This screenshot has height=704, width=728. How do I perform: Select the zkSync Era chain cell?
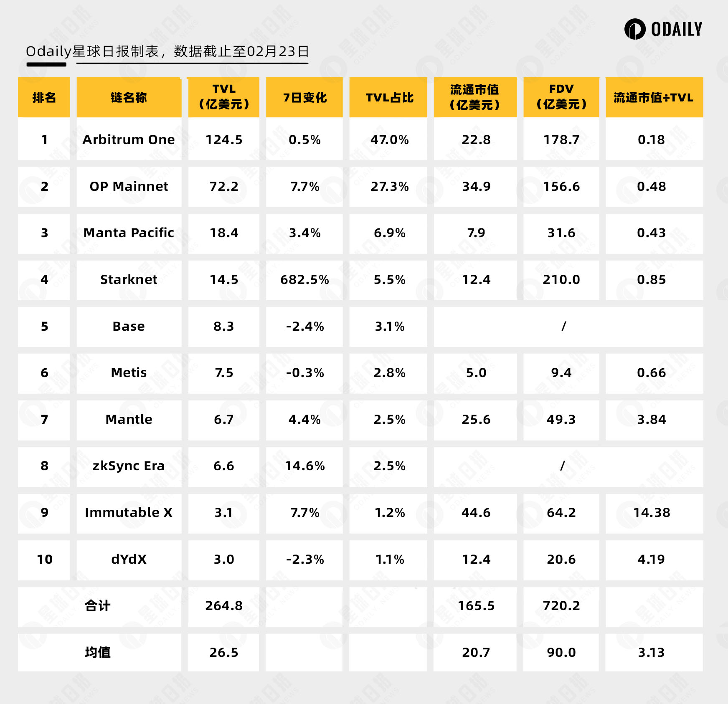click(x=129, y=466)
